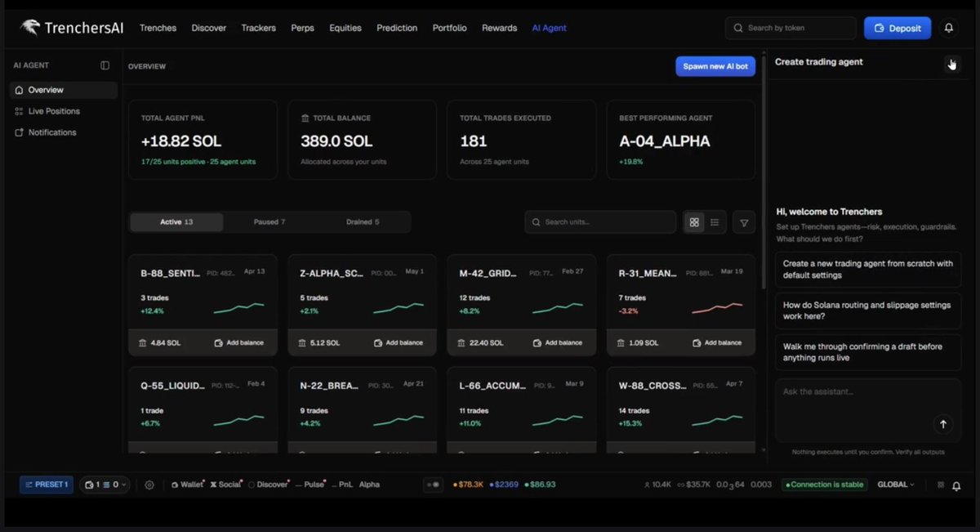Click the Alpha item in the bottom bar
This screenshot has width=980, height=532.
[x=369, y=485]
